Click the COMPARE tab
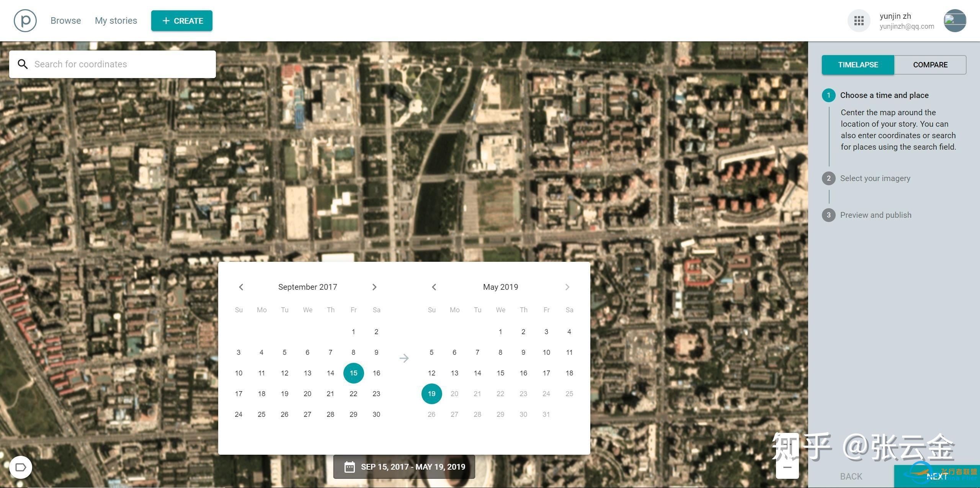Image resolution: width=980 pixels, height=488 pixels. 931,64
